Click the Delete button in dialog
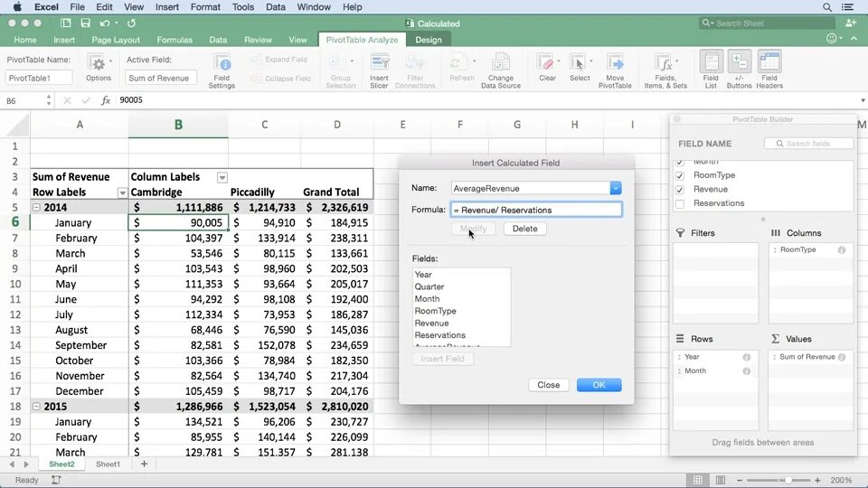The height and width of the screenshot is (488, 868). [x=524, y=229]
